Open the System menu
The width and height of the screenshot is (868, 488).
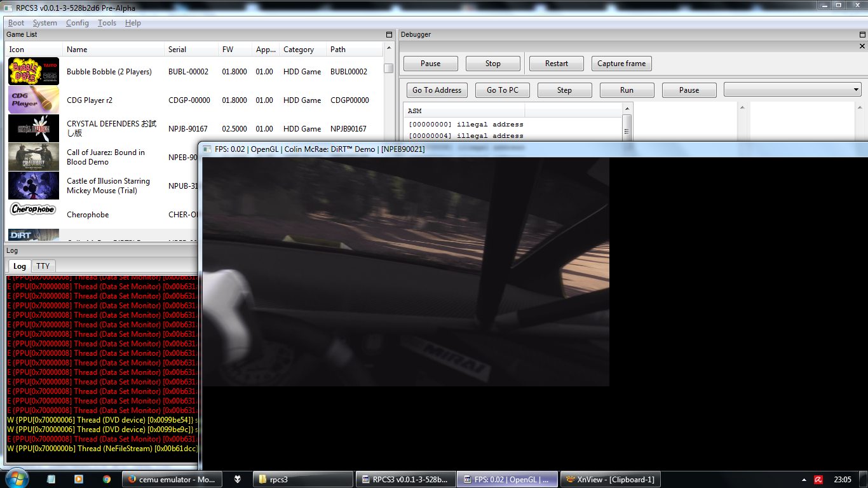click(x=44, y=23)
